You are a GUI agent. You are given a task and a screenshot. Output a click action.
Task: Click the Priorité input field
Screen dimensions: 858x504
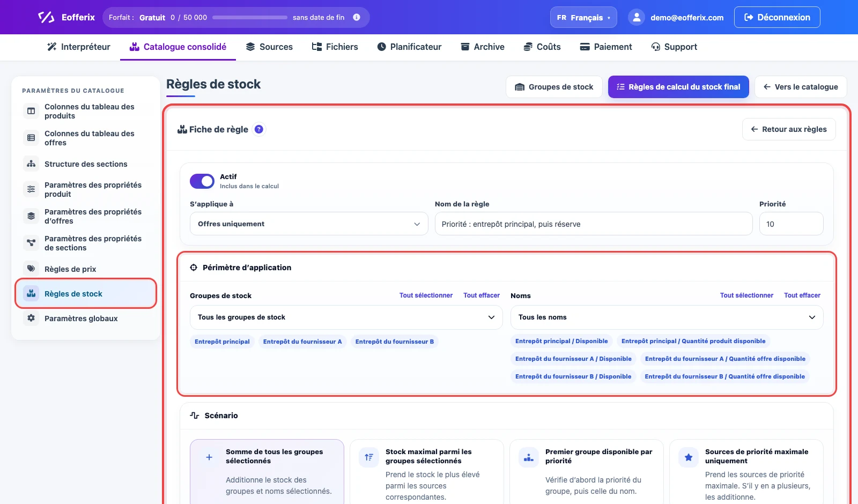(791, 224)
